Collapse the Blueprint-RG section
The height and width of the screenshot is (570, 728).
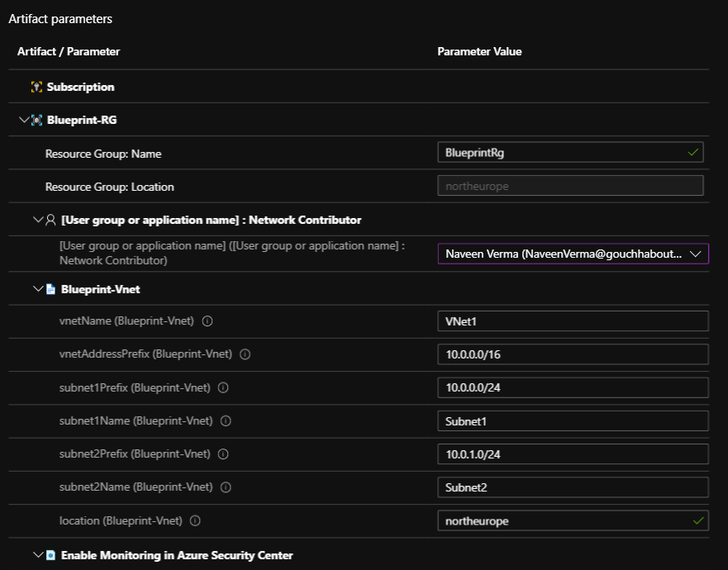tap(23, 120)
